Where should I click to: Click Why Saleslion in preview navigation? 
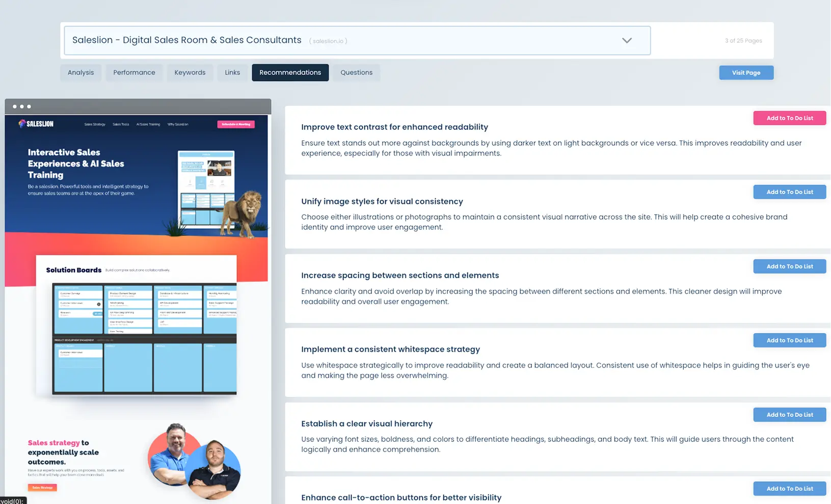tap(178, 124)
